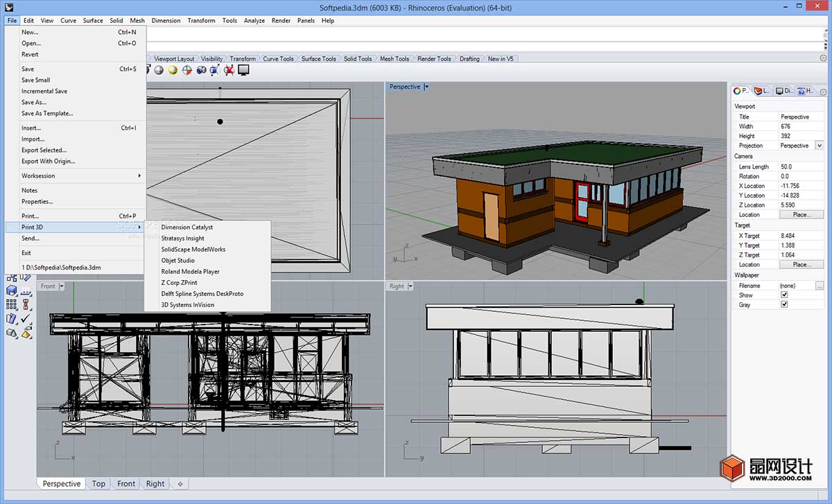Switch to the Top viewport tab at bottom
Image resolution: width=832 pixels, height=504 pixels.
click(99, 484)
